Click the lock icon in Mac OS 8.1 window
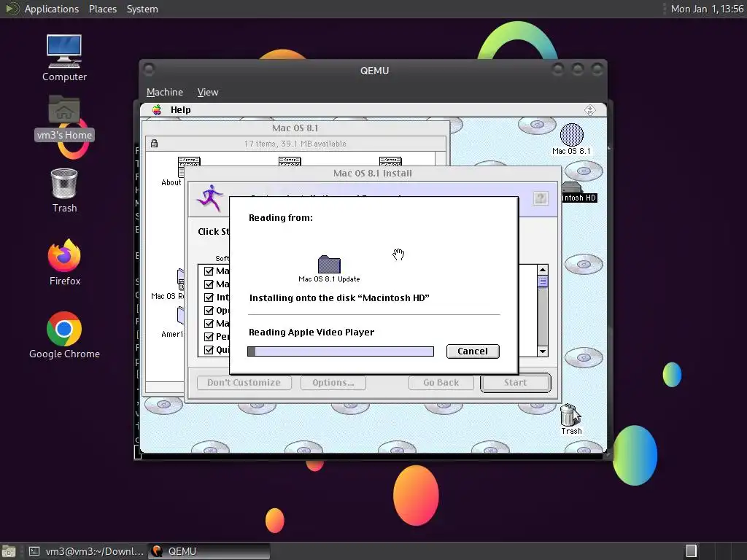This screenshot has width=747, height=560. pyautogui.click(x=154, y=144)
